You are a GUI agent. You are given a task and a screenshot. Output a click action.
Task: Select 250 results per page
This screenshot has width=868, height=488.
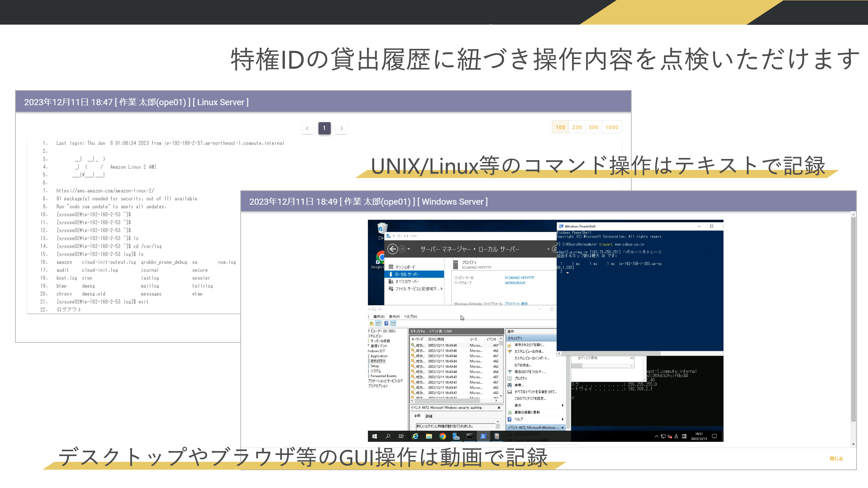[x=577, y=127]
